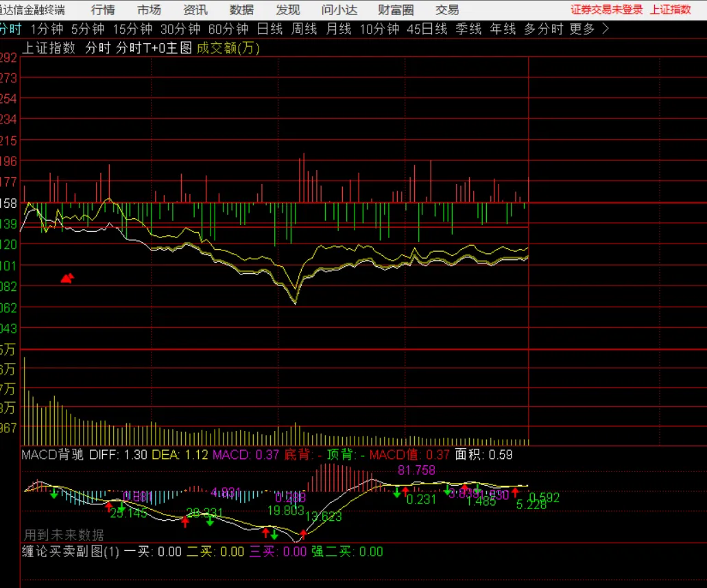Click the DEA: 1.12 value
Viewport: 707px width, 588px height.
coord(180,454)
